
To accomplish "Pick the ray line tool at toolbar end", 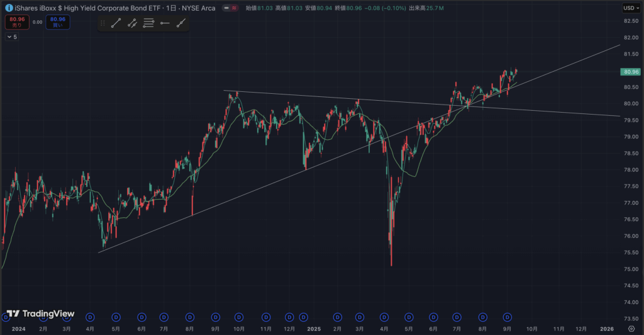I will tap(181, 23).
